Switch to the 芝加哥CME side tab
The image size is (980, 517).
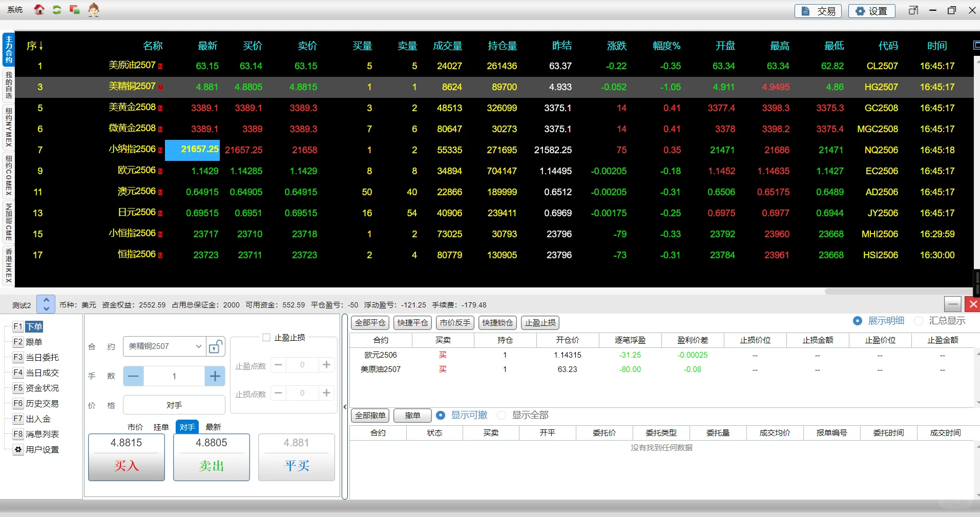9,222
